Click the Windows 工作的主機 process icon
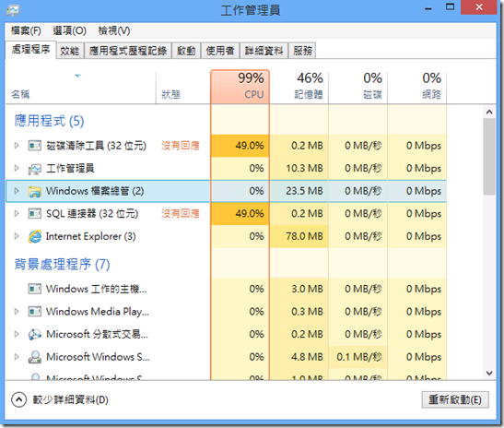504x428 pixels. pyautogui.click(x=34, y=289)
